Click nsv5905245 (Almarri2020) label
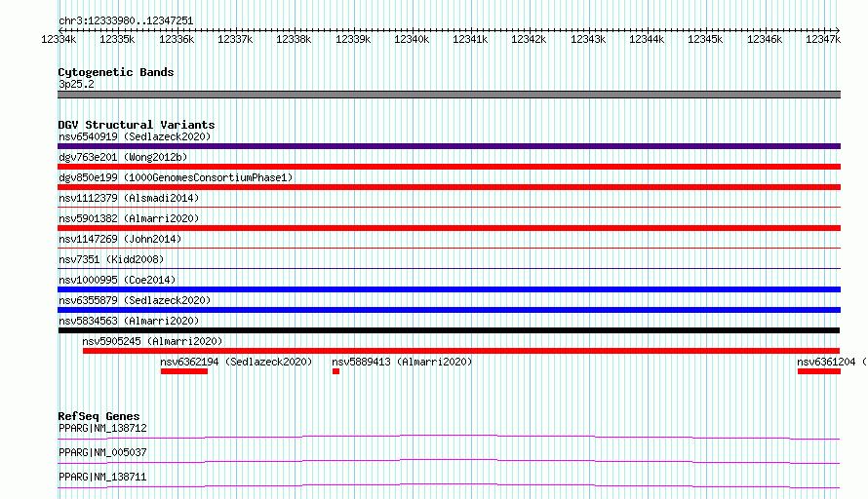 [152, 341]
